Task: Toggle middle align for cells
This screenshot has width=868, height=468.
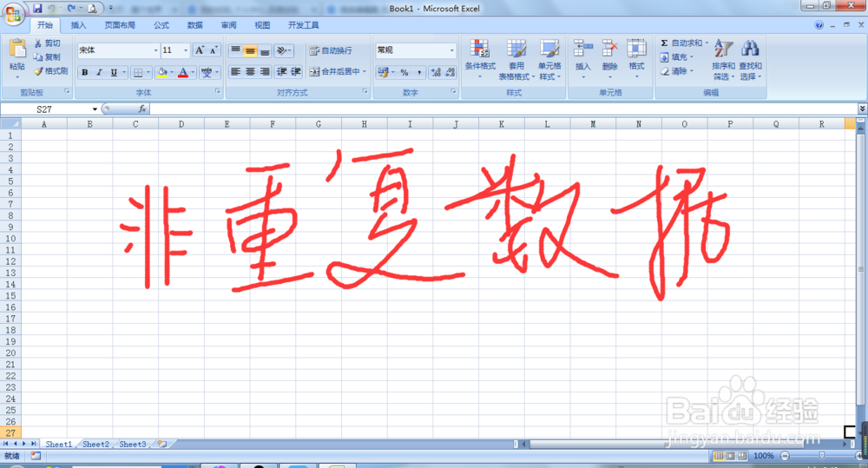Action: 250,51
